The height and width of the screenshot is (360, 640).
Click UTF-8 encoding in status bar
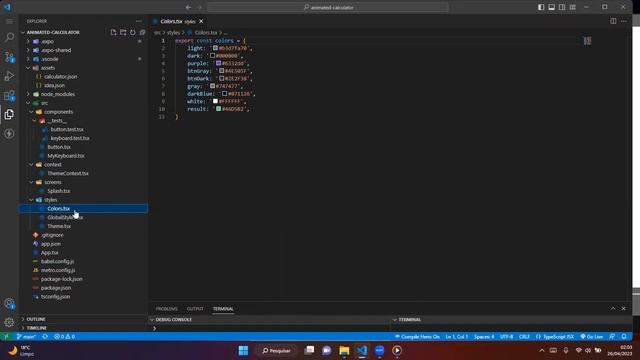click(x=506, y=337)
